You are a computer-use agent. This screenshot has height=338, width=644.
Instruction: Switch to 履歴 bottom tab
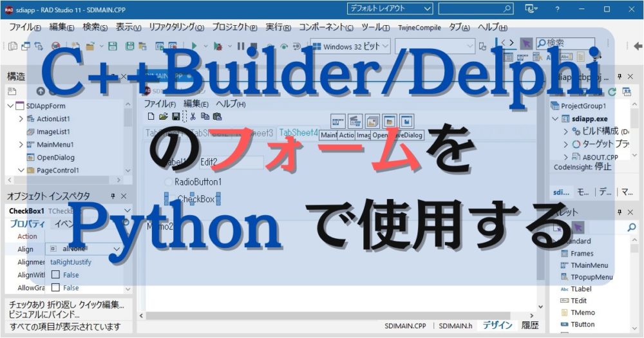[530, 325]
